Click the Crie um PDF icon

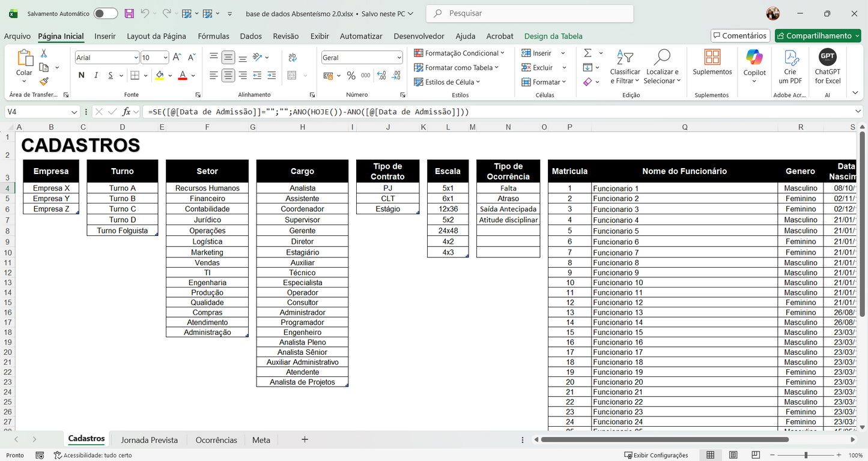791,66
